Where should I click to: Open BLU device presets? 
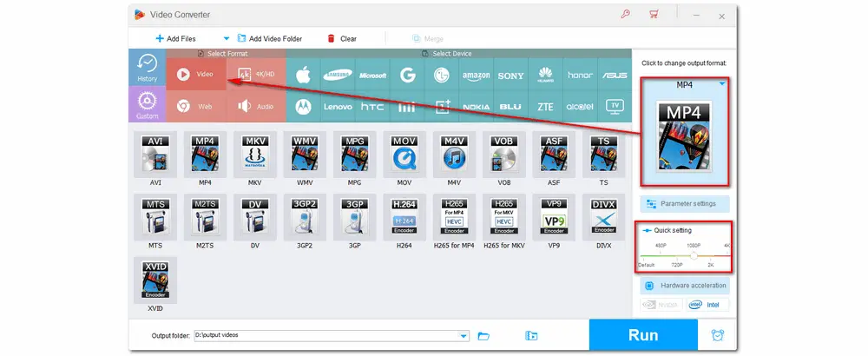coord(511,107)
